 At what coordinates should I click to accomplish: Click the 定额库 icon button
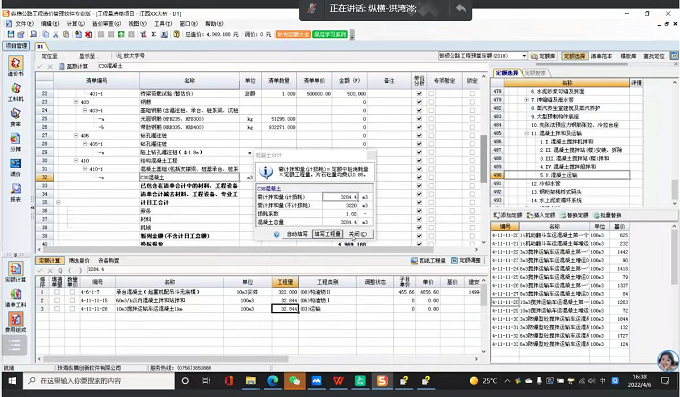click(x=543, y=56)
